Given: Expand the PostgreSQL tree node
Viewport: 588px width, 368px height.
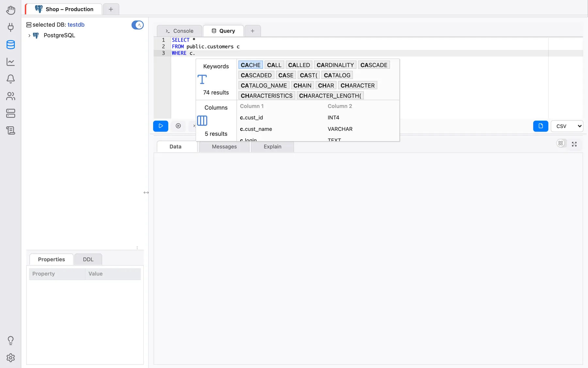Looking at the screenshot, I should coord(29,35).
